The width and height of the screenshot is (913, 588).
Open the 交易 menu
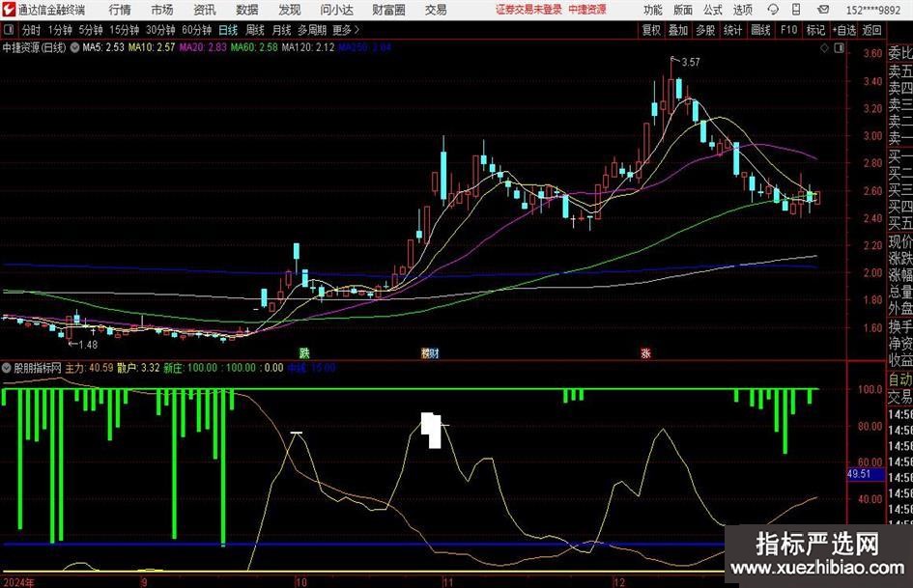click(x=436, y=10)
